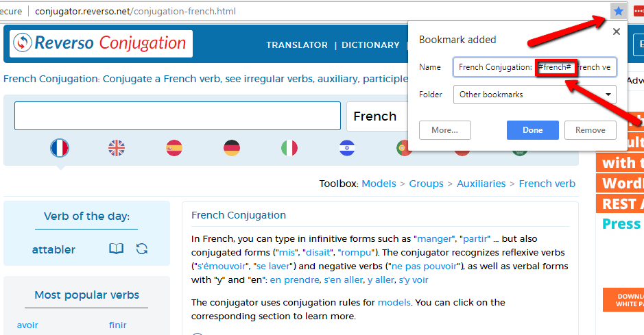Select the Hebrew Israel flag icon

point(347,147)
